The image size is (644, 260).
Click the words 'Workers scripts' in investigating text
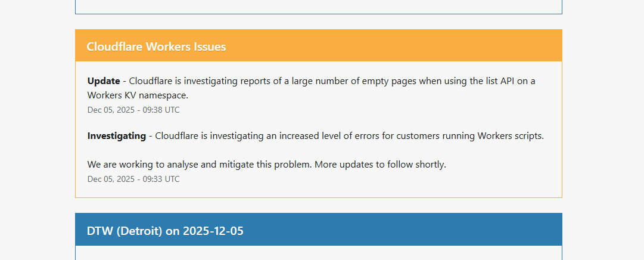pos(510,136)
